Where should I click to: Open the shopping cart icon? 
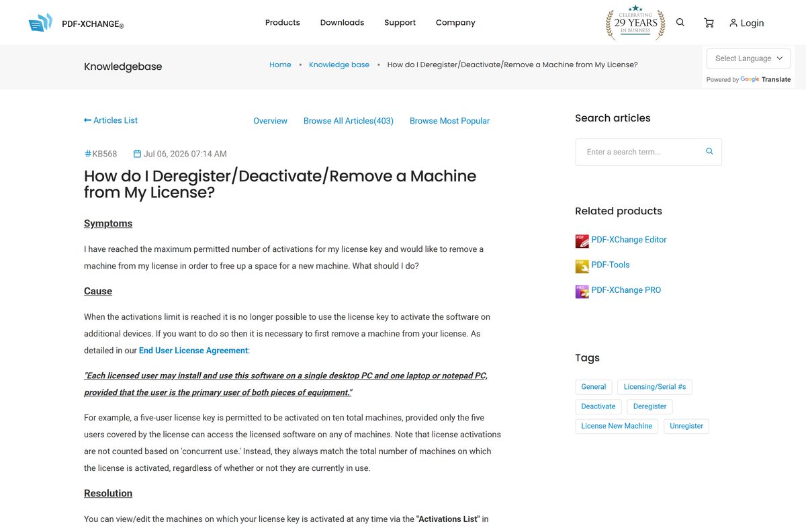pos(709,23)
